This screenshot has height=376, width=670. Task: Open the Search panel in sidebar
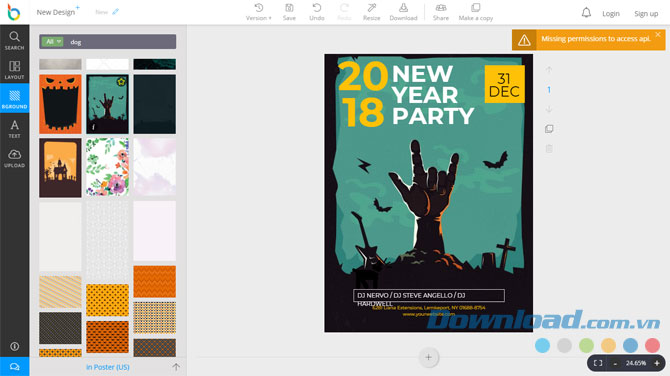tap(15, 41)
